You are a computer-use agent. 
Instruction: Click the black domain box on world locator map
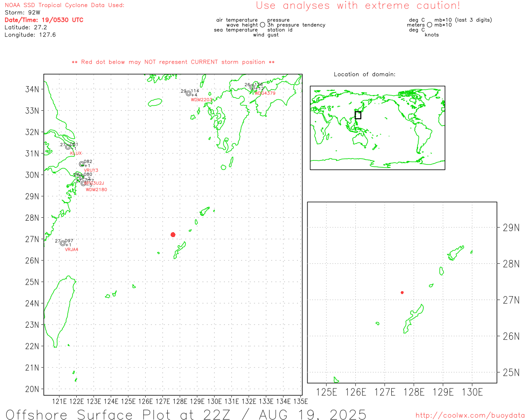point(358,115)
